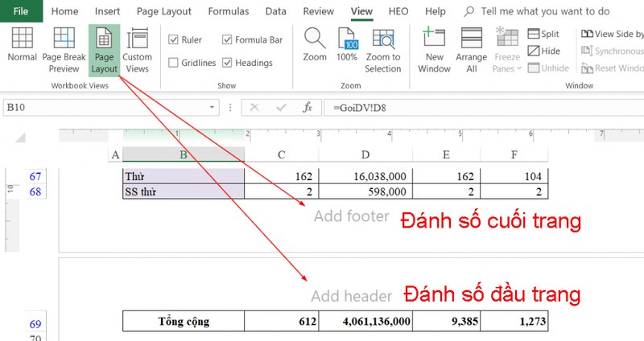Open the File tab
This screenshot has height=341, width=644.
tap(21, 11)
